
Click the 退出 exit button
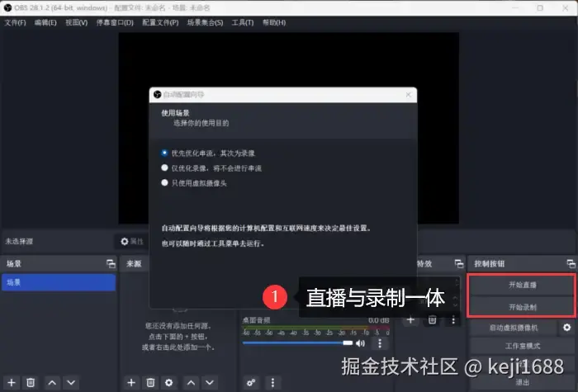point(522,382)
